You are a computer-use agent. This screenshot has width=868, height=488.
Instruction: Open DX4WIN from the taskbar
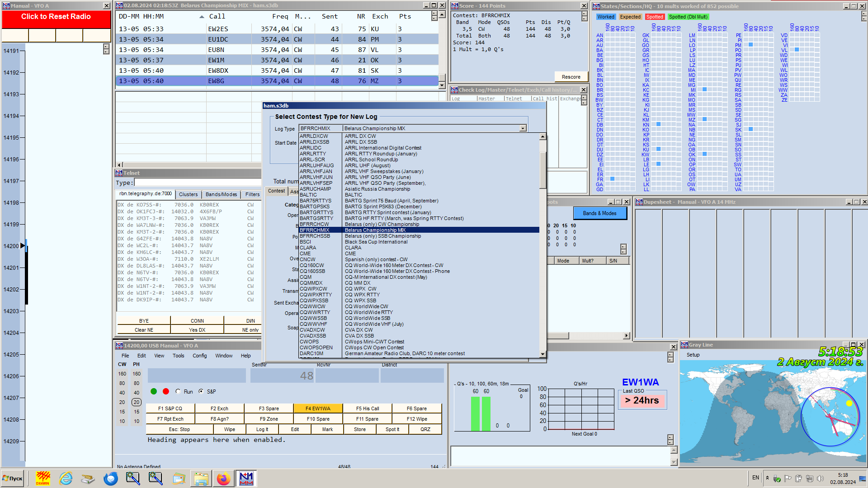[x=43, y=478]
